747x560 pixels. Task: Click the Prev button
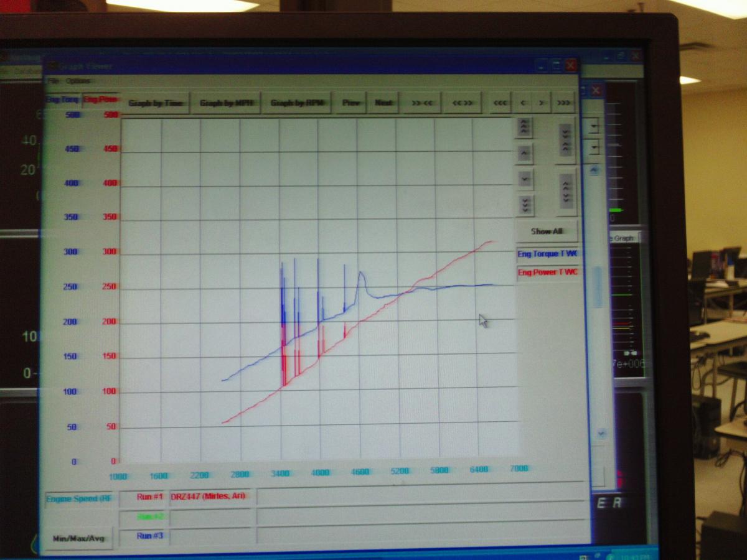click(351, 103)
